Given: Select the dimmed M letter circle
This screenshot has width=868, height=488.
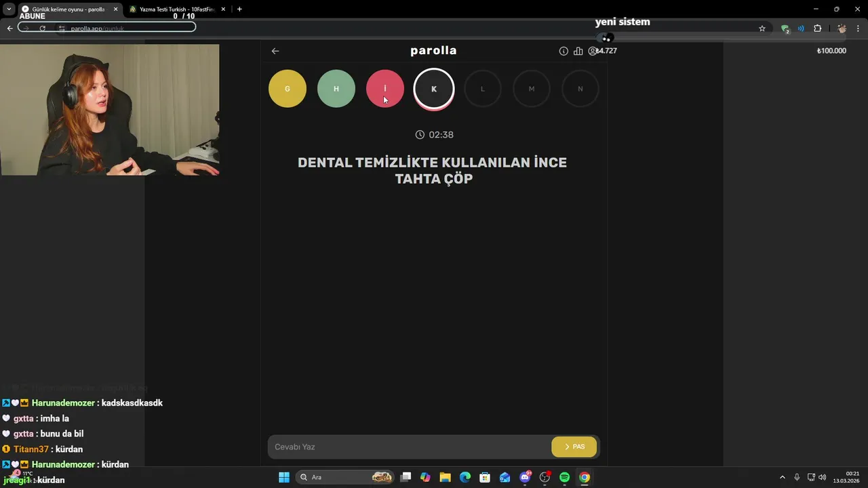Looking at the screenshot, I should point(532,89).
